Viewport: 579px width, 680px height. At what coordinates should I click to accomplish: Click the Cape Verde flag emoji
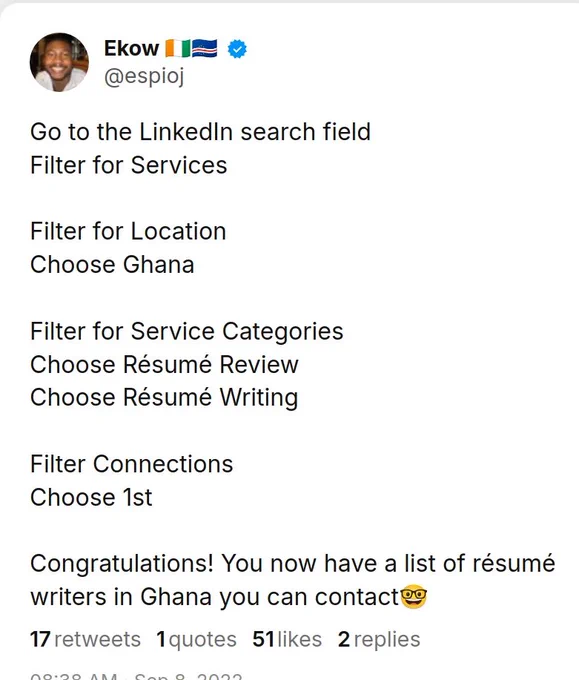click(204, 48)
